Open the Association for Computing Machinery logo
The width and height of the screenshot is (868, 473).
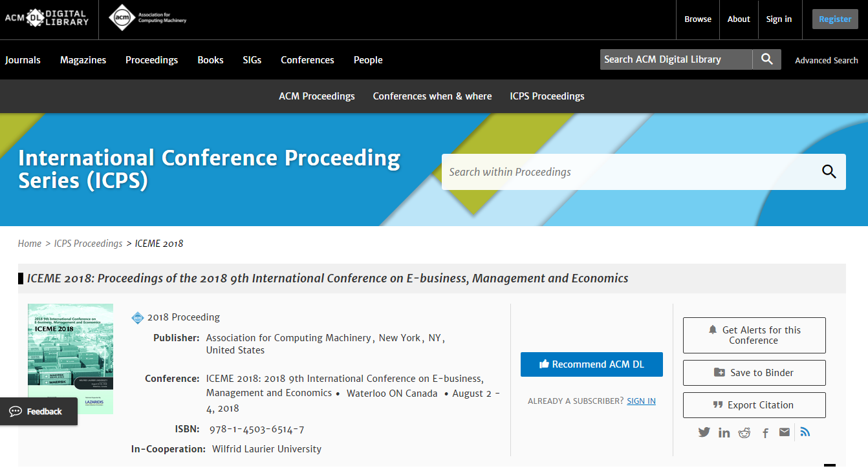coord(147,18)
